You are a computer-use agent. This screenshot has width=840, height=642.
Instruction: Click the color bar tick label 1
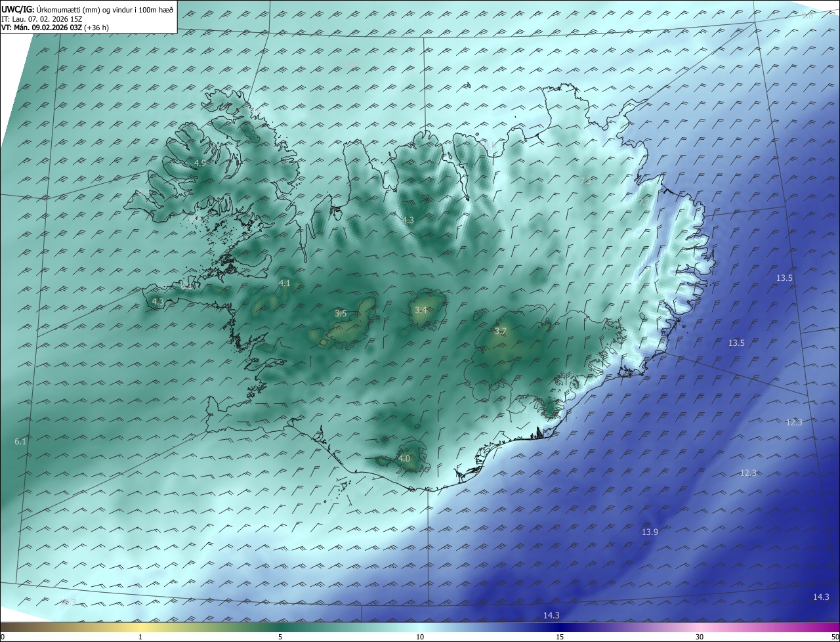(x=140, y=637)
